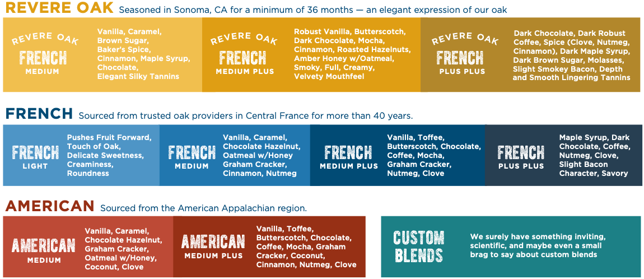The height and width of the screenshot is (279, 644).
Task: Select the French Light logo
Action: [35, 156]
